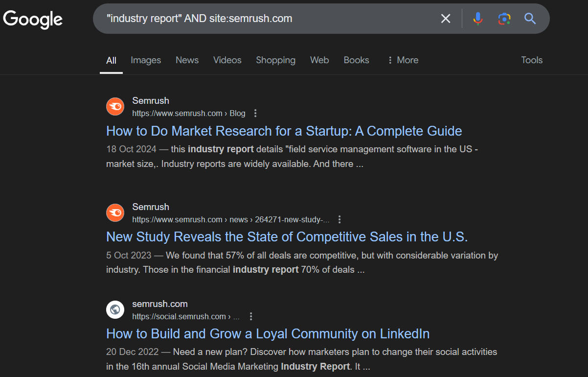Open three-dot menu next to news › 264271-new-study
The height and width of the screenshot is (377, 588).
339,219
